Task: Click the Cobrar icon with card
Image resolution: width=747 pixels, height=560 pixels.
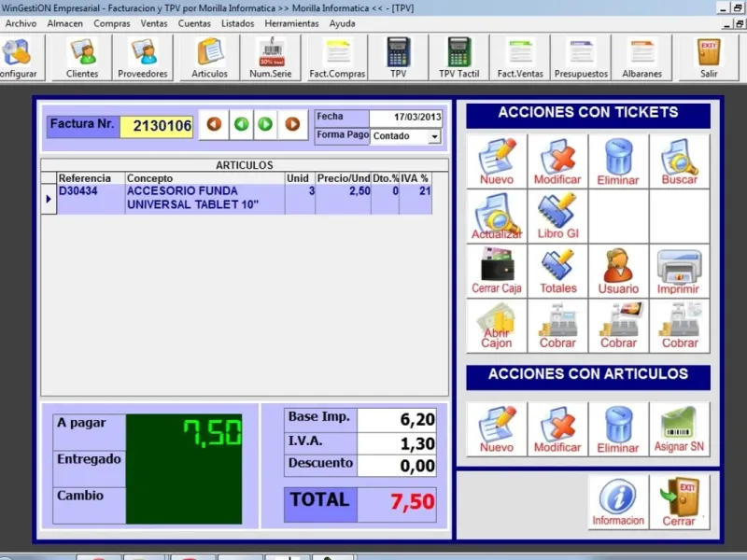Action: (x=618, y=326)
